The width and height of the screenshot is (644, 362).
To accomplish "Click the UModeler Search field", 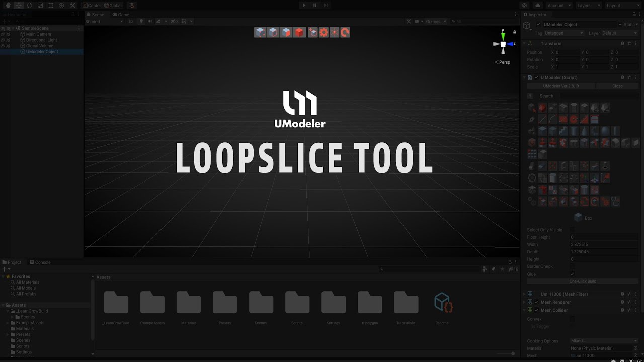I will pyautogui.click(x=599, y=96).
